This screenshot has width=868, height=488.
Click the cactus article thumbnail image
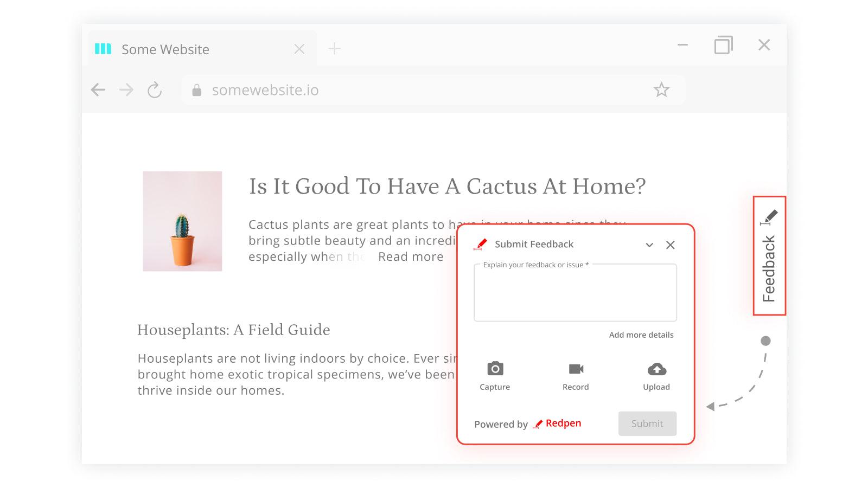[182, 221]
